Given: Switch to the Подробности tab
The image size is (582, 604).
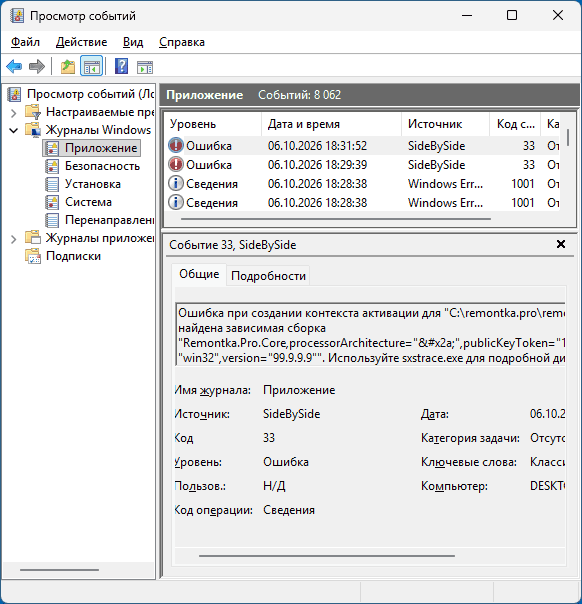Looking at the screenshot, I should click(268, 276).
